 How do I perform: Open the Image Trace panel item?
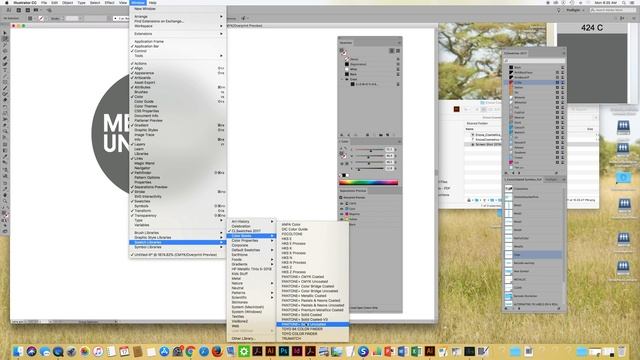[x=178, y=135]
